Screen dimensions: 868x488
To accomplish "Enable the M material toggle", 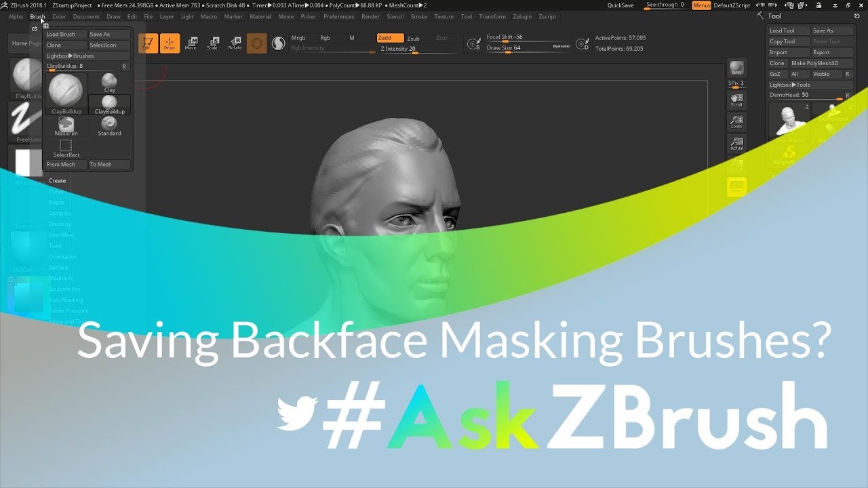I will click(x=352, y=38).
